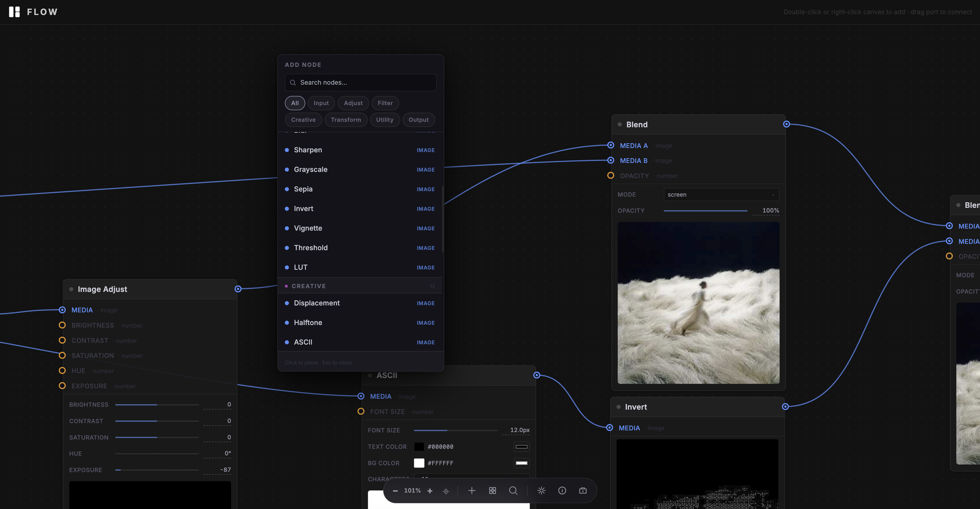Click the briefcase icon in the toolbar

pyautogui.click(x=583, y=491)
